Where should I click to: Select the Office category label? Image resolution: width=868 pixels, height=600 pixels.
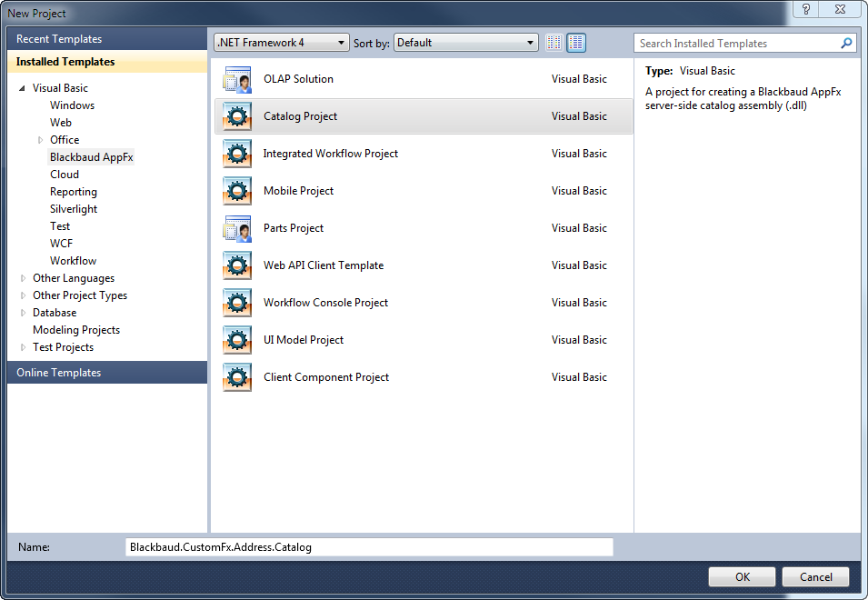tap(65, 139)
